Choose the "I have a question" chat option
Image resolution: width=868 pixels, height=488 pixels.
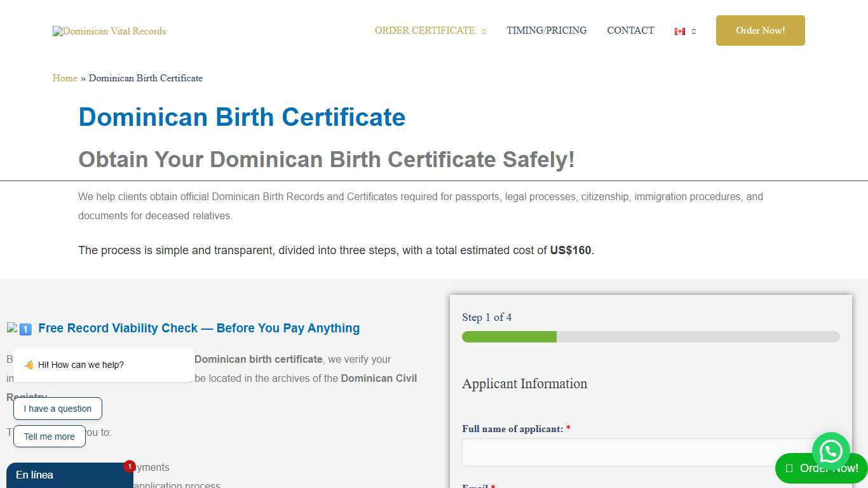point(58,409)
